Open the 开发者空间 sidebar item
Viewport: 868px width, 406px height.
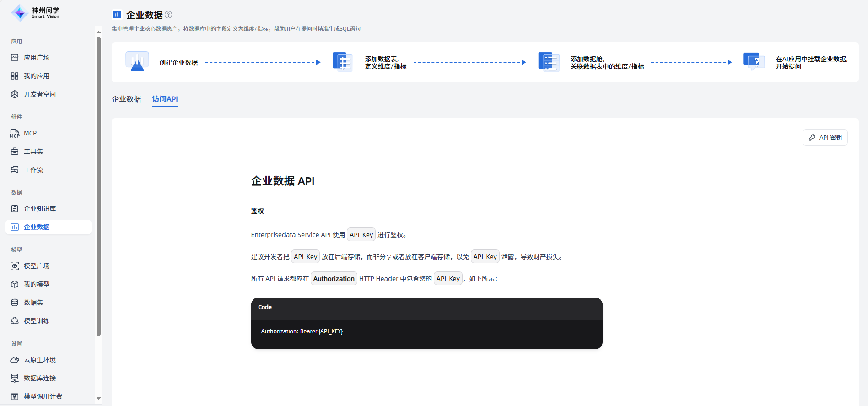39,94
